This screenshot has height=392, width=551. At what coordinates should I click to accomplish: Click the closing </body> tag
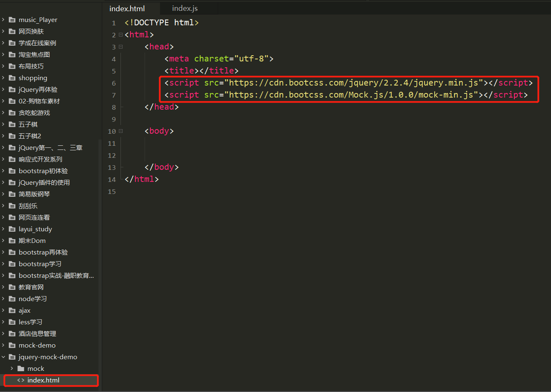162,167
